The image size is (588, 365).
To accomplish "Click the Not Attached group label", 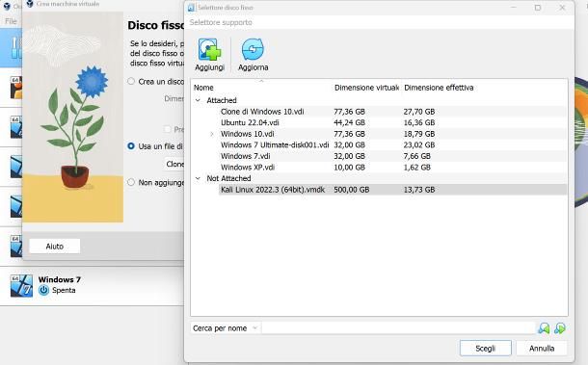I will click(228, 178).
